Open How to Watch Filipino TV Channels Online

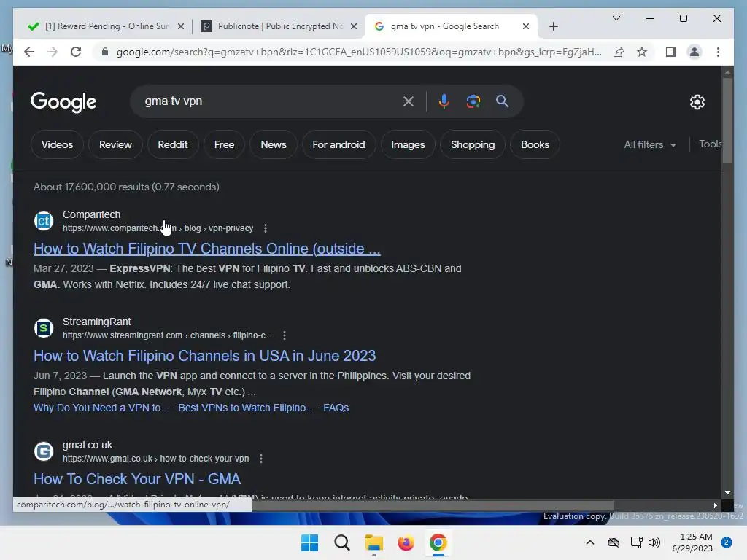pyautogui.click(x=206, y=249)
